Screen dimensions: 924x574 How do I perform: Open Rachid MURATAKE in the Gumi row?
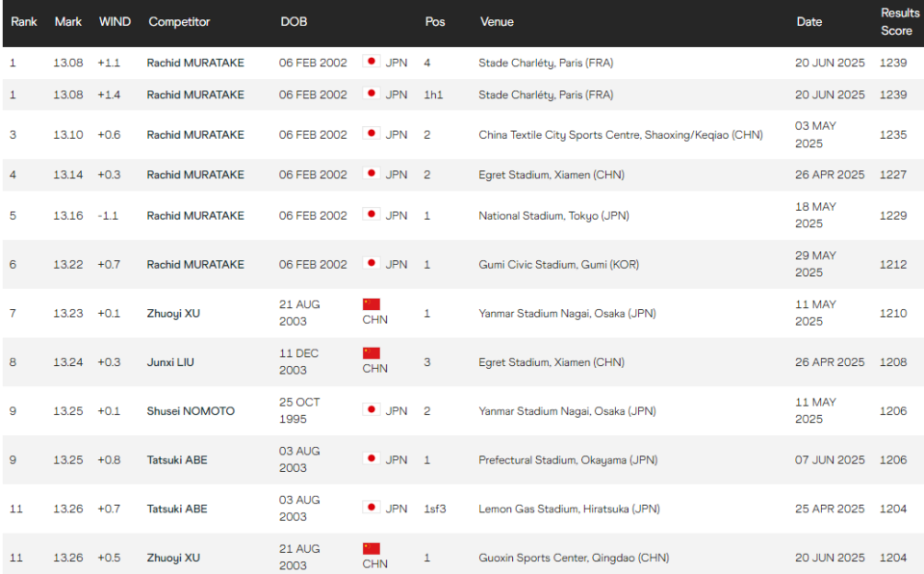pyautogui.click(x=195, y=264)
